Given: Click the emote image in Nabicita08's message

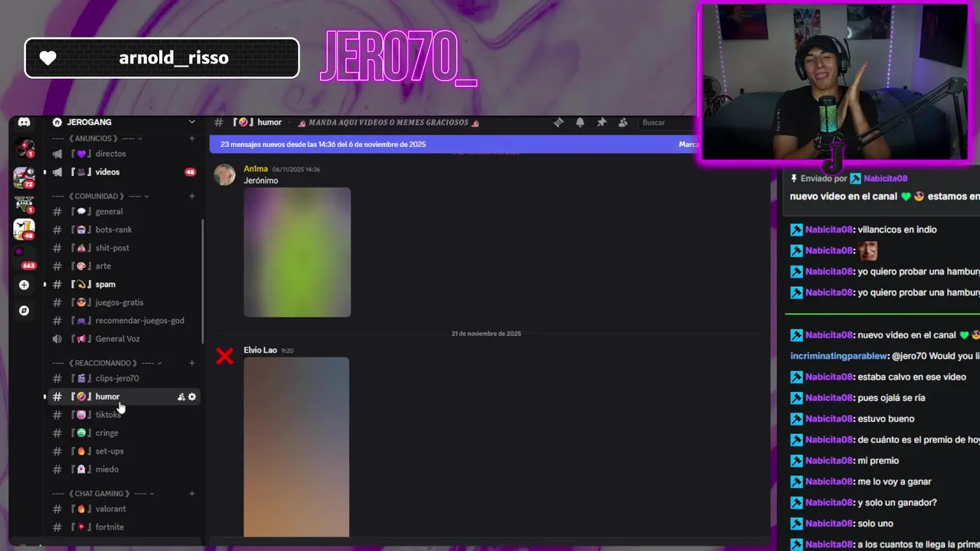Looking at the screenshot, I should click(867, 250).
